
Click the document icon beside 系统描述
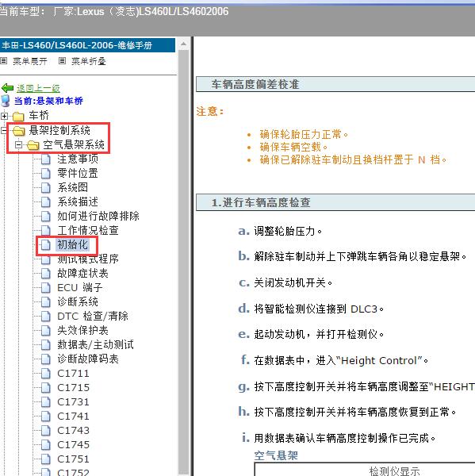click(46, 202)
